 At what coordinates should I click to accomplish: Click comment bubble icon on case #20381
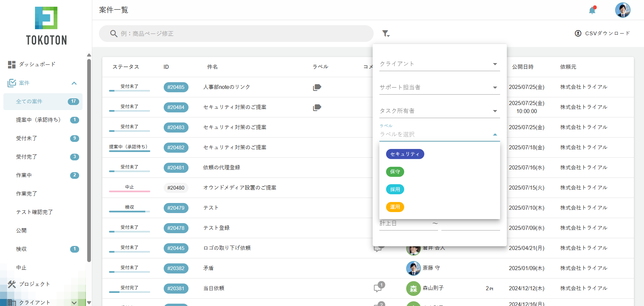coord(378,288)
